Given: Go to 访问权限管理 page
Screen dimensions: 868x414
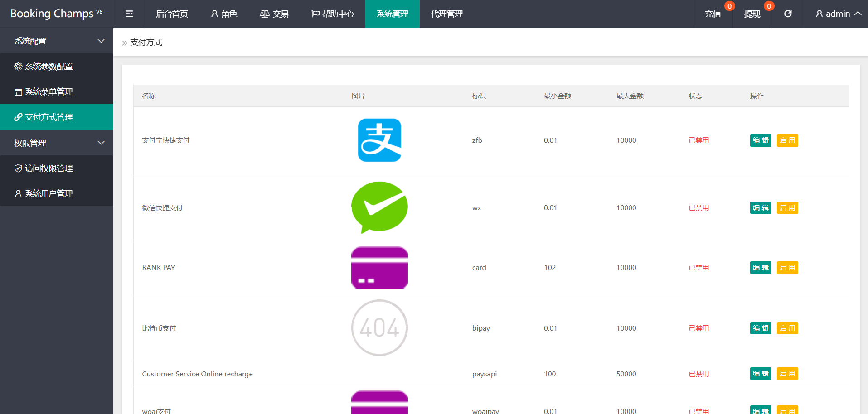Looking at the screenshot, I should pos(57,168).
